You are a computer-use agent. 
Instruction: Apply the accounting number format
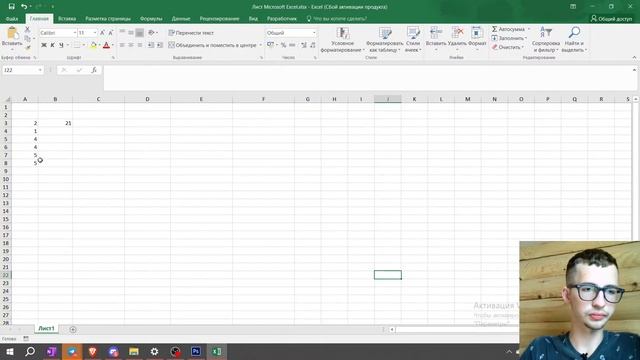270,45
